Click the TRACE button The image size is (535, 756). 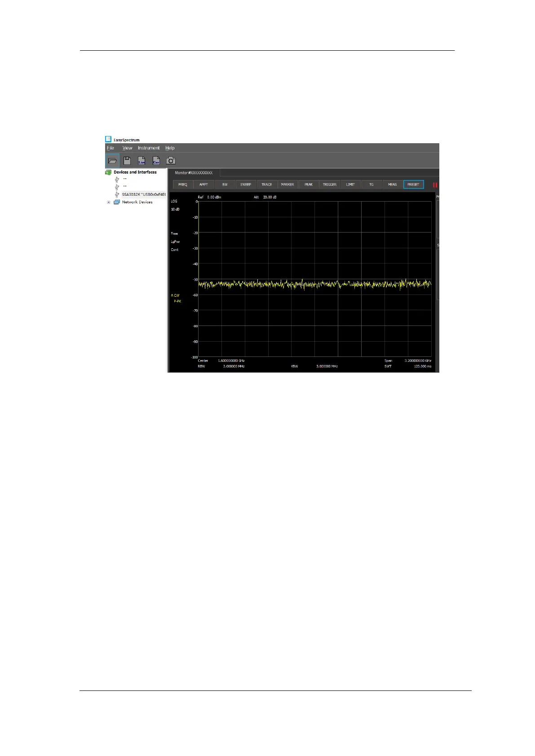click(x=267, y=185)
